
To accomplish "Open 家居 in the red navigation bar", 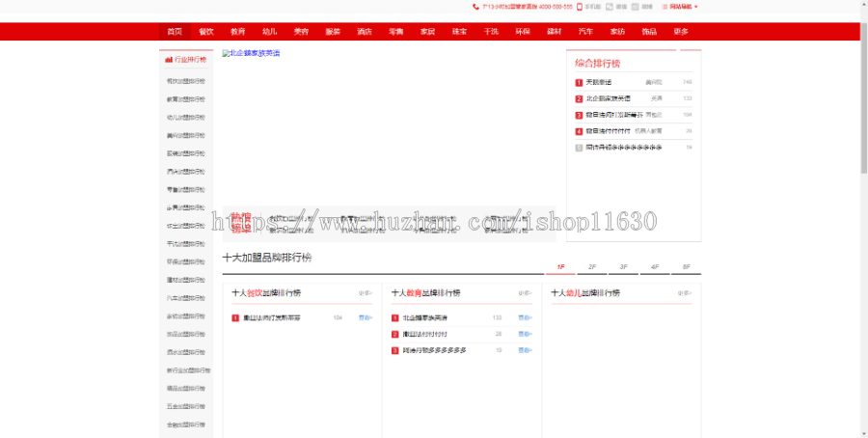I will pyautogui.click(x=427, y=32).
